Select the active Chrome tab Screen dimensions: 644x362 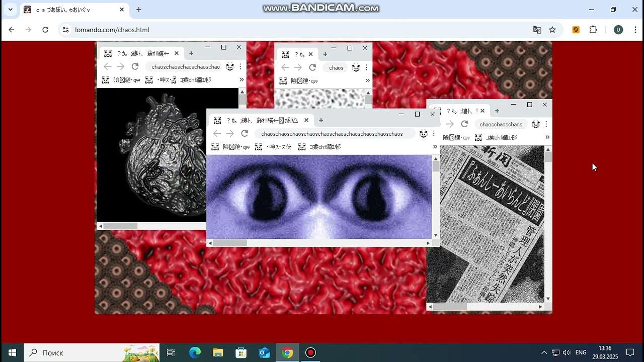[x=70, y=10]
